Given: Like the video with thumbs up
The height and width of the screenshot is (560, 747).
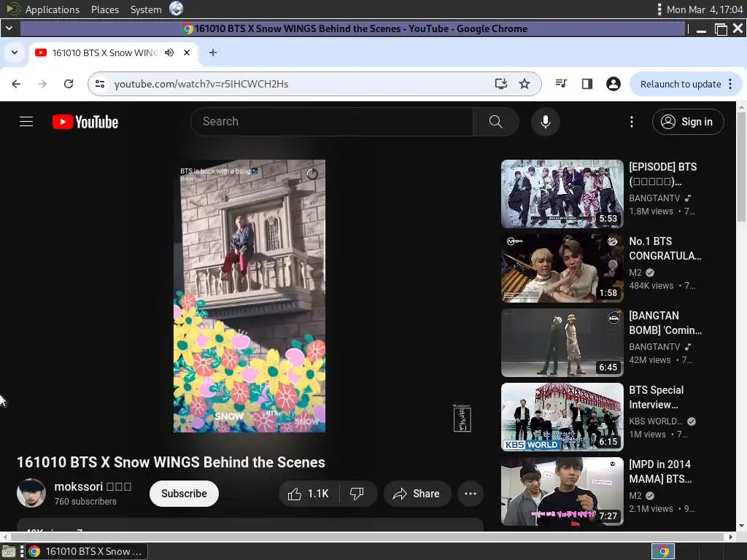Looking at the screenshot, I should click(x=309, y=494).
